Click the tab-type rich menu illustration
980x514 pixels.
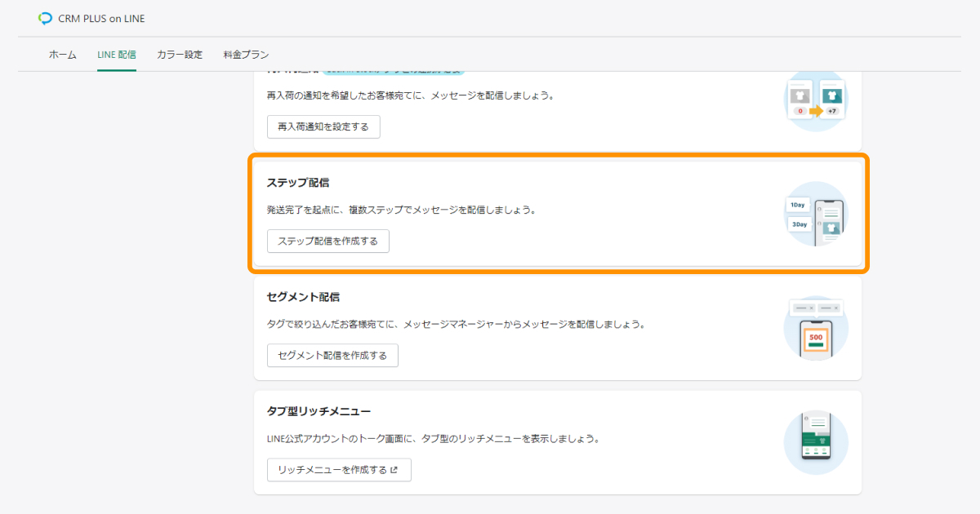tap(816, 442)
